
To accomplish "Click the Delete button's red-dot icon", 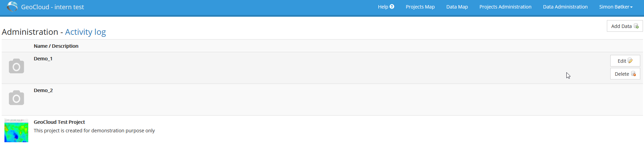I will point(633,74).
